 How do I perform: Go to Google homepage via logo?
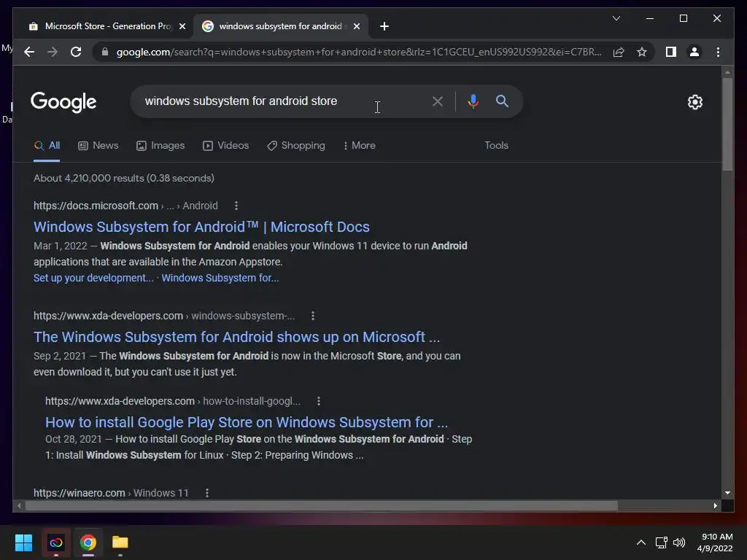coord(63,102)
